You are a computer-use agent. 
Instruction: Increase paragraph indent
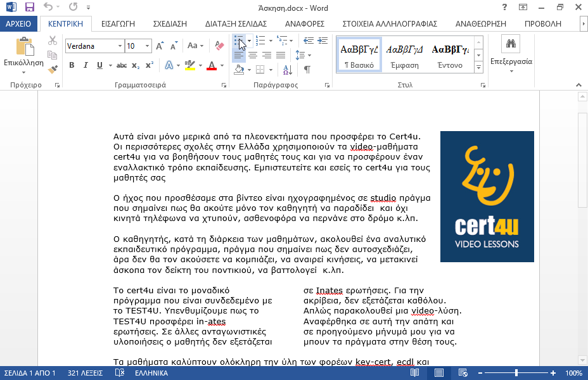click(323, 41)
